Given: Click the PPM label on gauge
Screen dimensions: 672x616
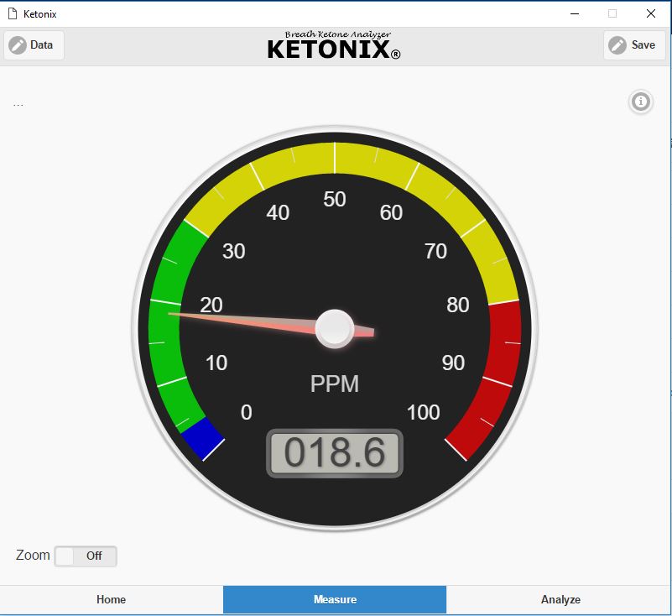Looking at the screenshot, I should tap(335, 384).
